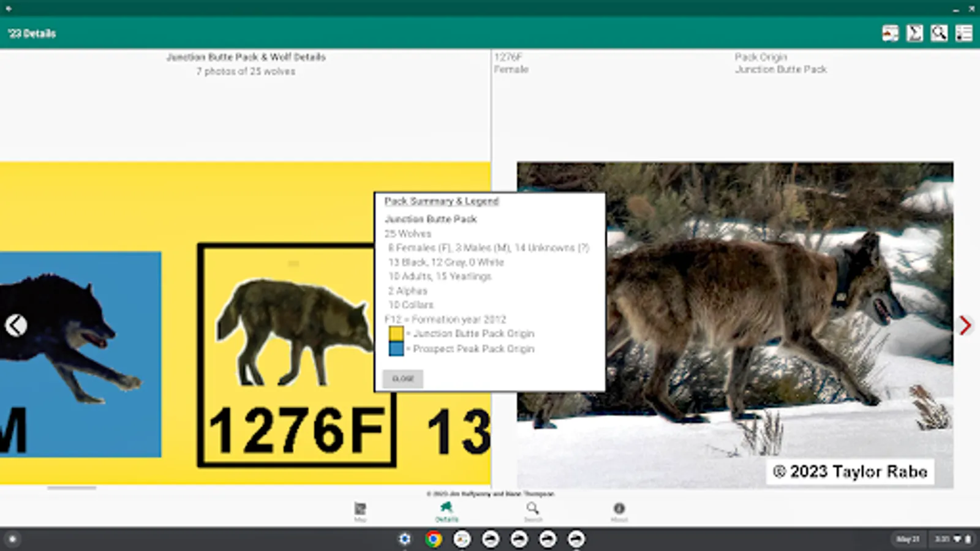The image size is (980, 551).
Task: Click the "Junction Butte Pack Origin" legend label
Action: coord(473,334)
